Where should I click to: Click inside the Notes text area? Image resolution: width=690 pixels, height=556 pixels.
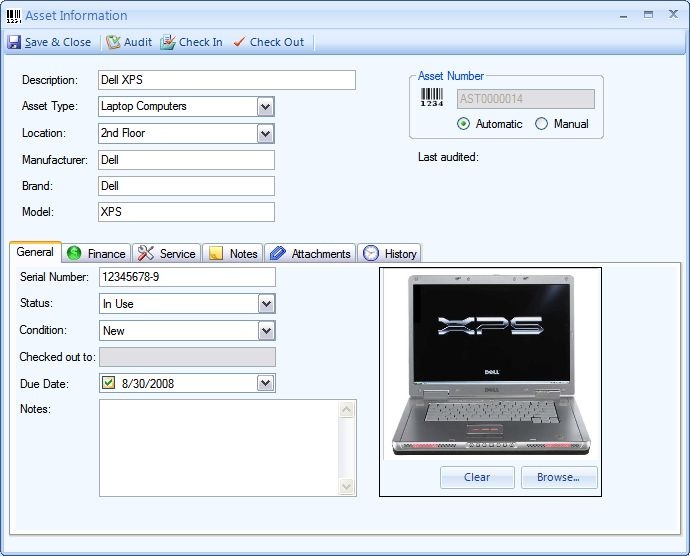click(x=219, y=448)
